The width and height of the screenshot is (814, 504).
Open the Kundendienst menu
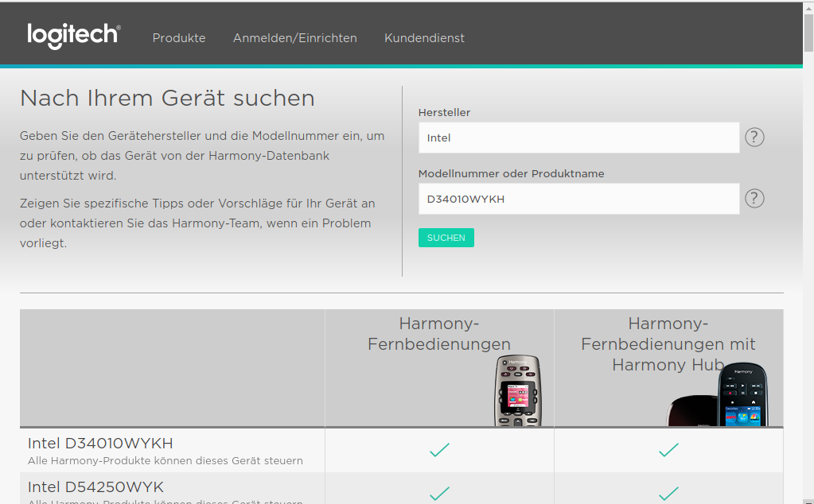[x=424, y=38]
